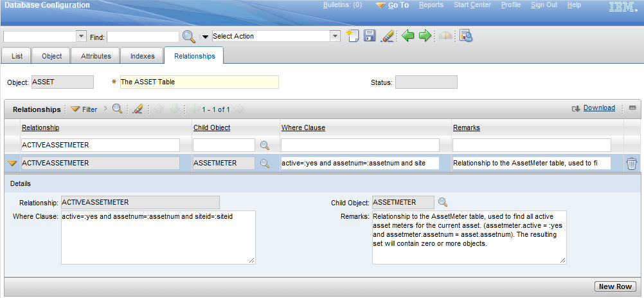This screenshot has height=298, width=644.
Task: Collapse the Relationships table with minimize icon
Action: [632, 109]
